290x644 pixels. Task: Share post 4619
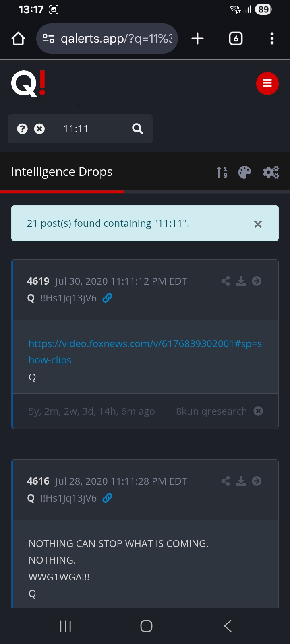[226, 281]
